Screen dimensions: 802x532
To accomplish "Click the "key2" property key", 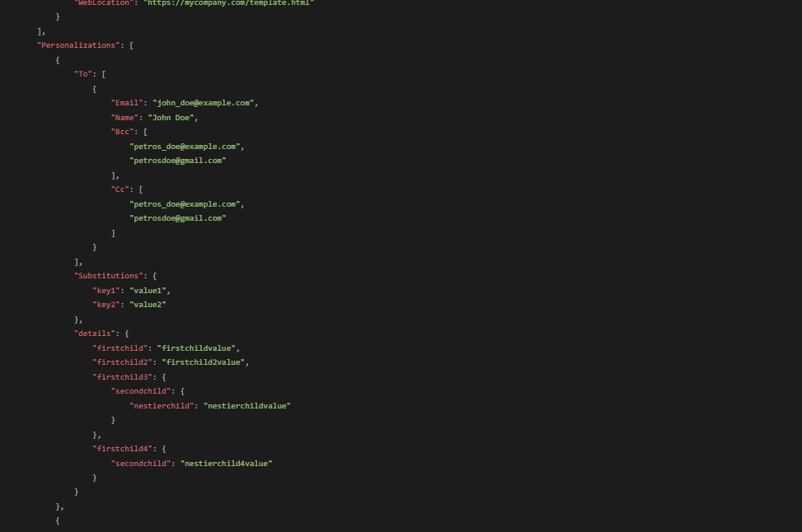I will point(106,305).
